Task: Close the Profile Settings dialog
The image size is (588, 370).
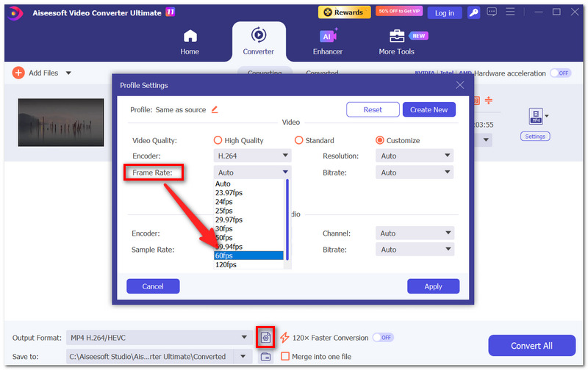Action: pyautogui.click(x=460, y=85)
